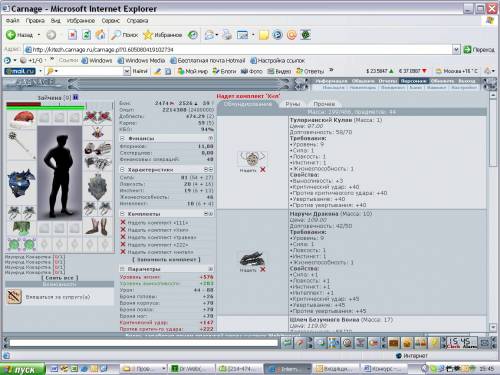
Task: Switch to the Прочее tab
Action: pos(324,104)
